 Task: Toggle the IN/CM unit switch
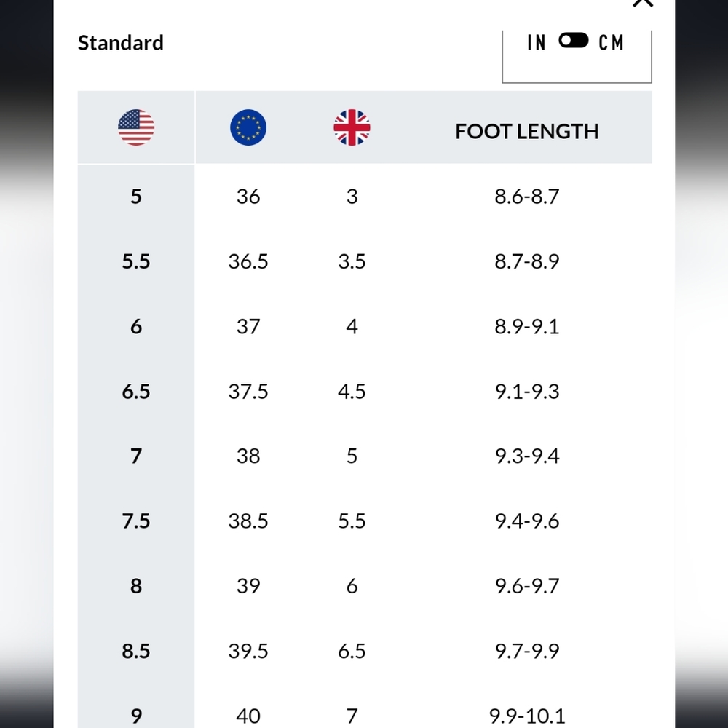[x=574, y=41]
